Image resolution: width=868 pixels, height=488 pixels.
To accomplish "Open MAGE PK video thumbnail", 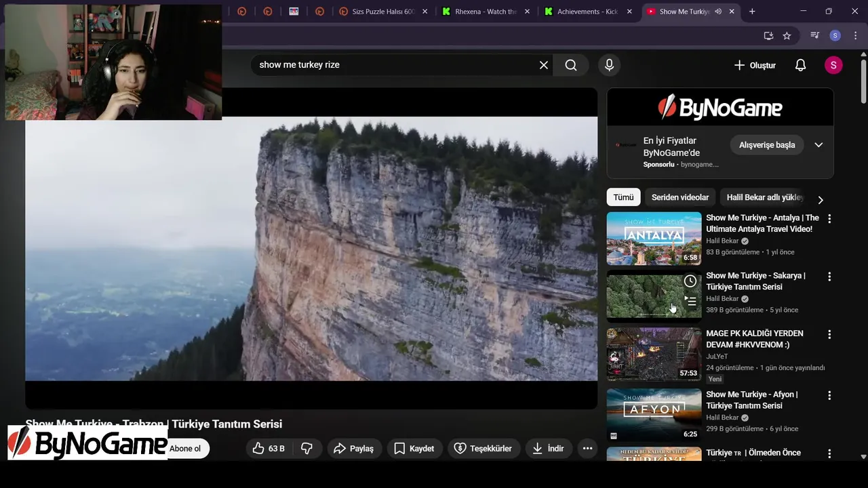I will point(654,354).
